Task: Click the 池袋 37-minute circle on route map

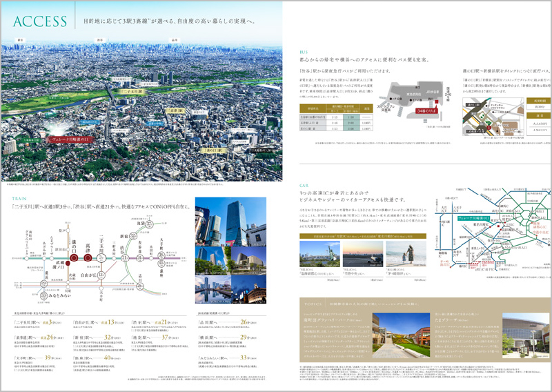Action: [149, 224]
